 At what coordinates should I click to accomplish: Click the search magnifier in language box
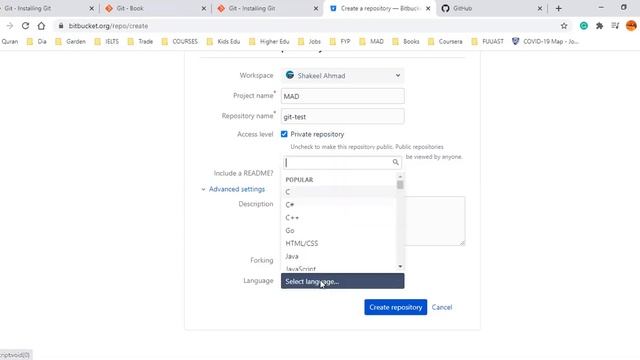click(x=395, y=162)
